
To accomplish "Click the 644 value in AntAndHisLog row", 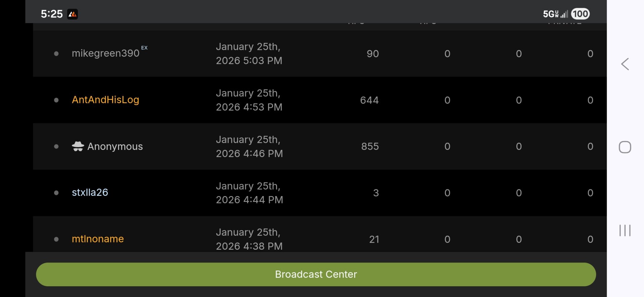I will (369, 100).
